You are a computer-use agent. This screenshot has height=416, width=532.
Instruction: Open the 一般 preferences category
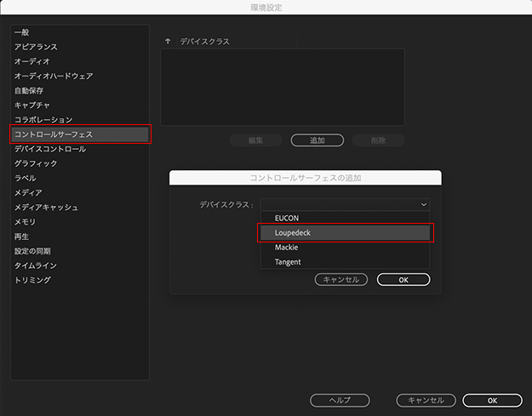[22, 32]
